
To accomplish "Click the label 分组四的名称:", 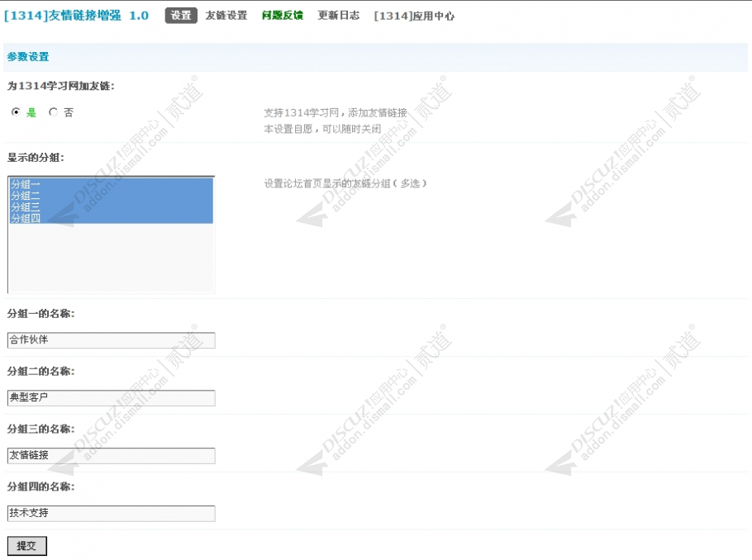I will point(40,486).
